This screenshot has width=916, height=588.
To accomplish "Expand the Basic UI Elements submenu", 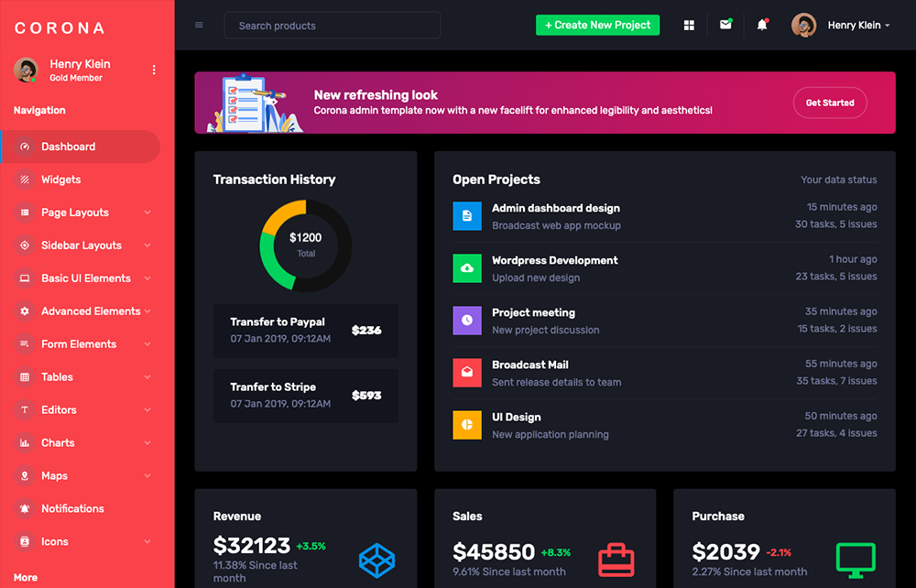I will (87, 278).
